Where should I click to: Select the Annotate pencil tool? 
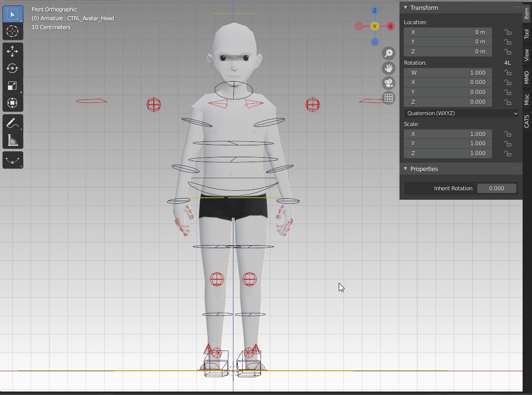12,123
